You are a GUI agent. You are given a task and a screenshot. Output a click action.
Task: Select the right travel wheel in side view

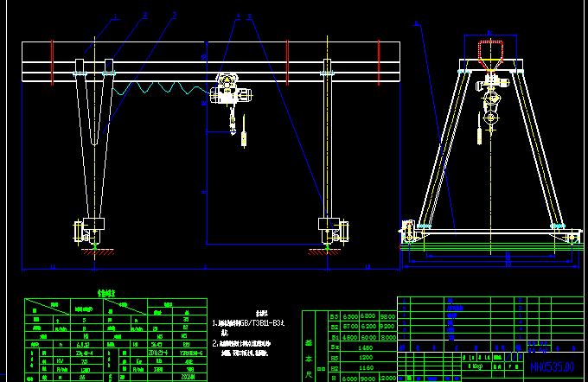tap(570, 233)
